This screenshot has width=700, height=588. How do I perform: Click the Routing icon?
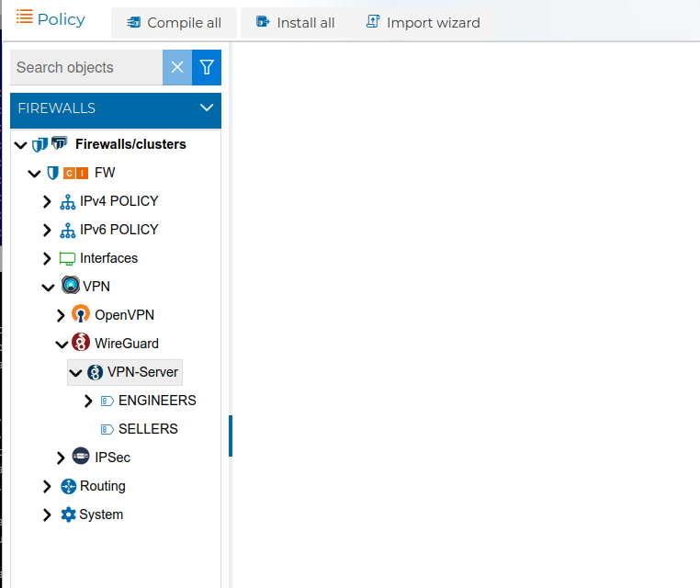pyautogui.click(x=68, y=486)
